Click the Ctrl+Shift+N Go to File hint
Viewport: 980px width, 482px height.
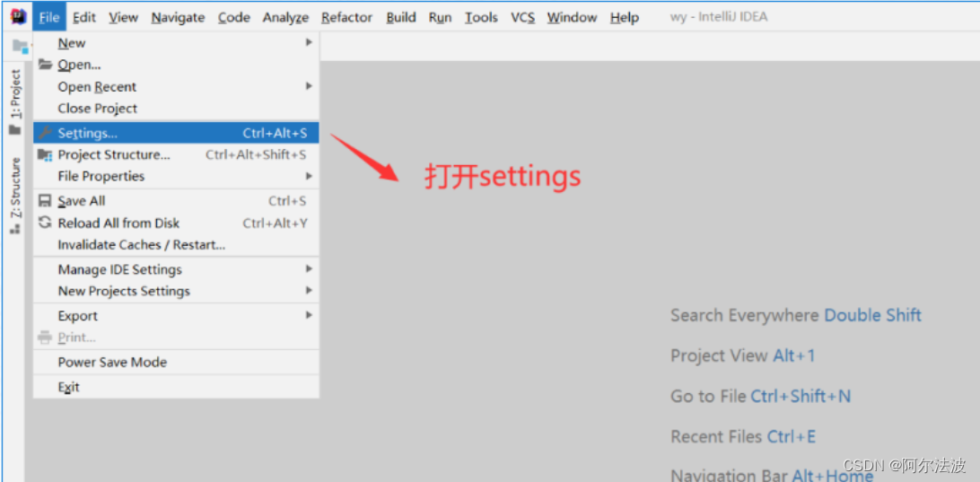pos(801,397)
